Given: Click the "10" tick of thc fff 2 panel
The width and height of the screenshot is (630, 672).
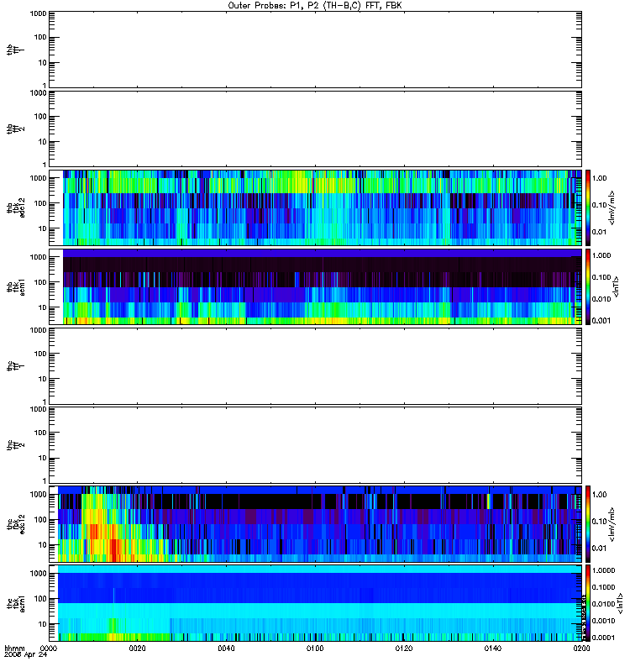Looking at the screenshot, I should 42,458.
